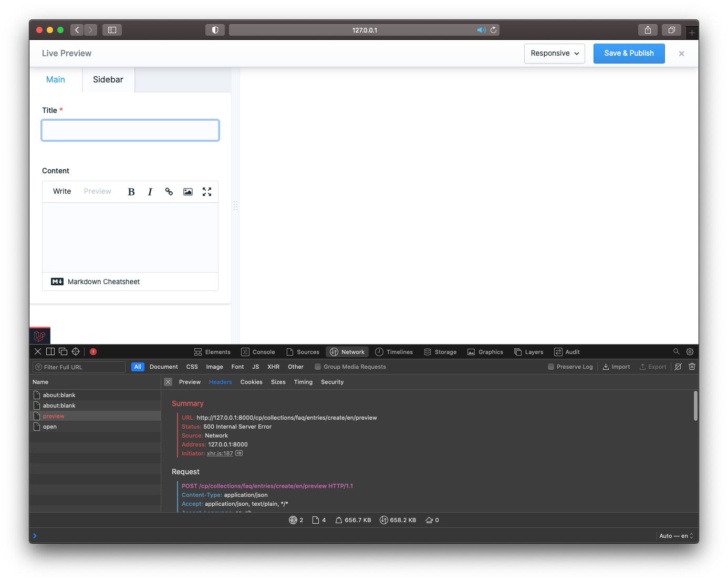Open Auto — en console language selector
728x582 pixels.
pos(677,536)
